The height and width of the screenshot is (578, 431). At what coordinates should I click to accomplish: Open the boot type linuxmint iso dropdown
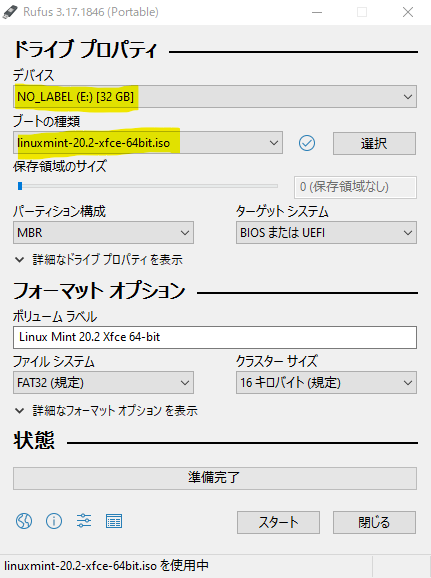[x=148, y=143]
